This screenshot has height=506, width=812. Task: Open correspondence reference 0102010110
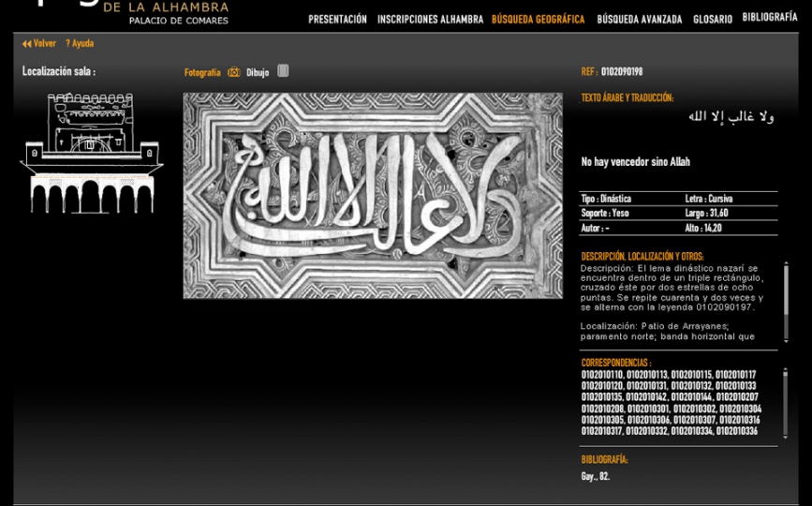tap(602, 375)
